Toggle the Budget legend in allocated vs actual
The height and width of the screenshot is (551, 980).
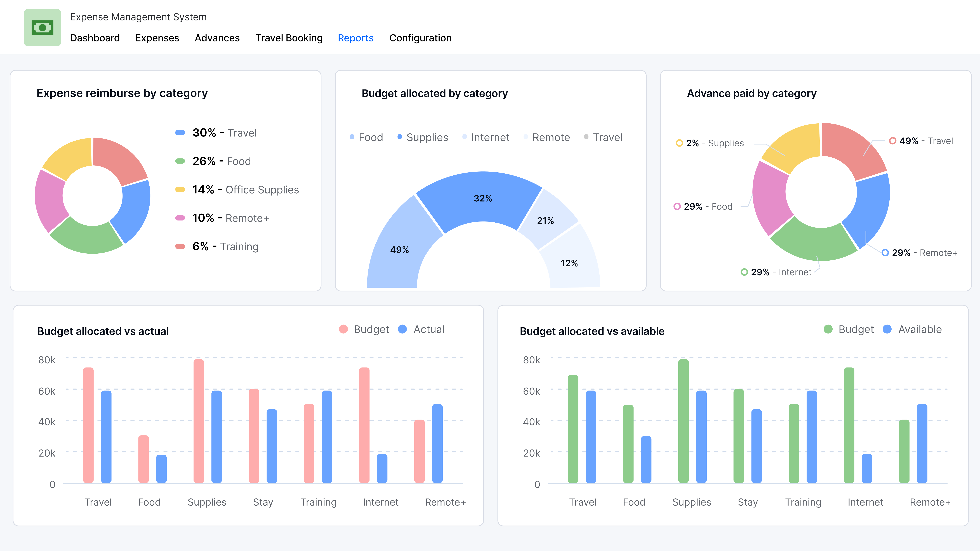[364, 329]
